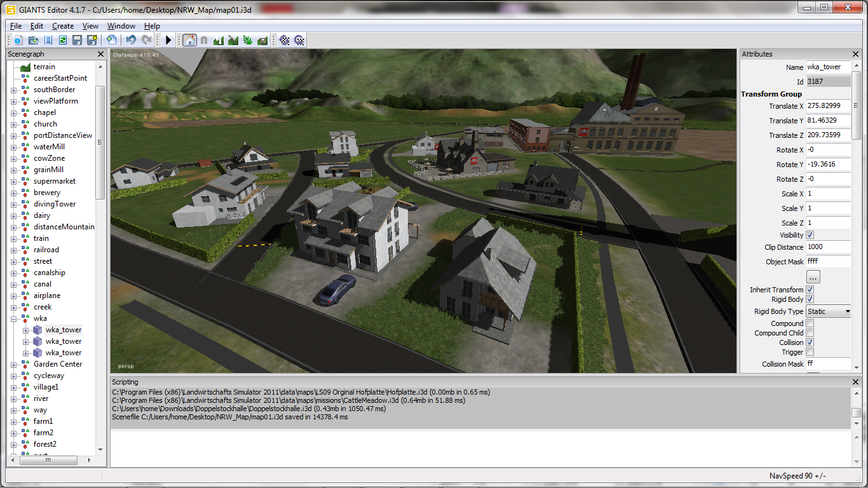Click the Open scene folder icon
The width and height of the screenshot is (868, 488).
point(33,40)
